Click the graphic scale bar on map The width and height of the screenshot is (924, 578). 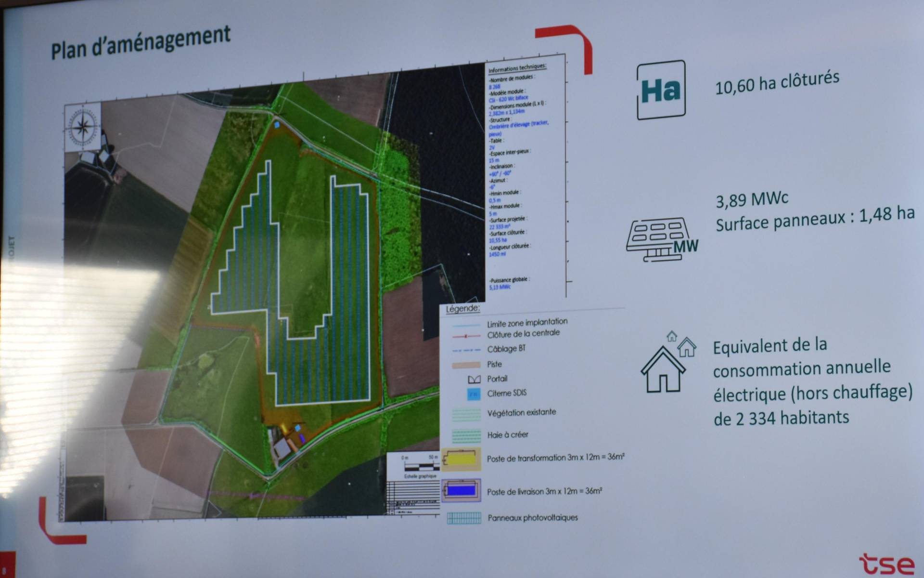click(421, 467)
